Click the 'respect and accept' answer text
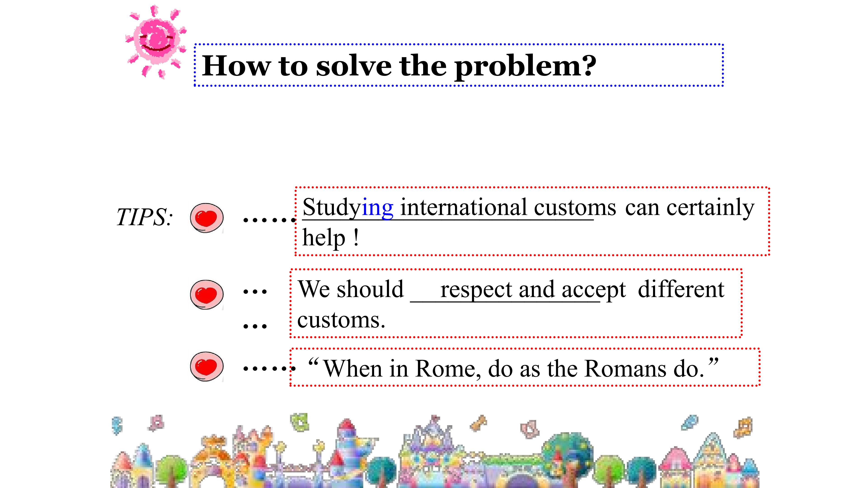 pos(533,290)
